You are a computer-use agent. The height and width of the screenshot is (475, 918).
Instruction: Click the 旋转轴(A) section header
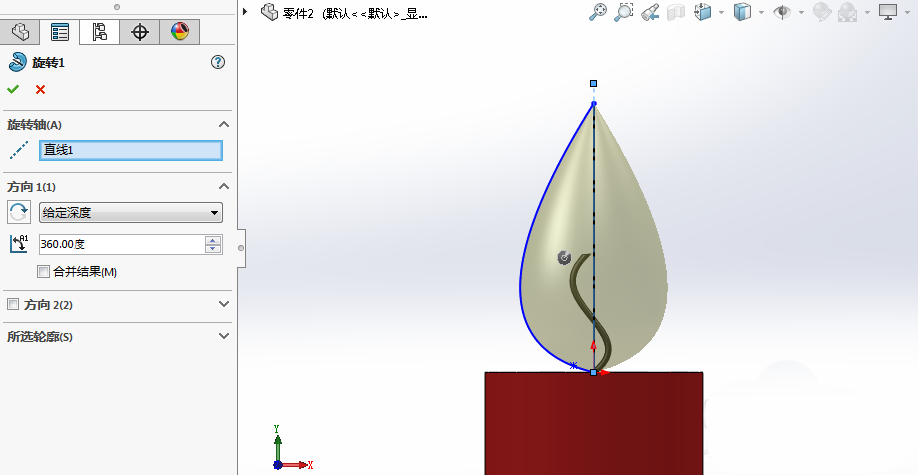34,125
